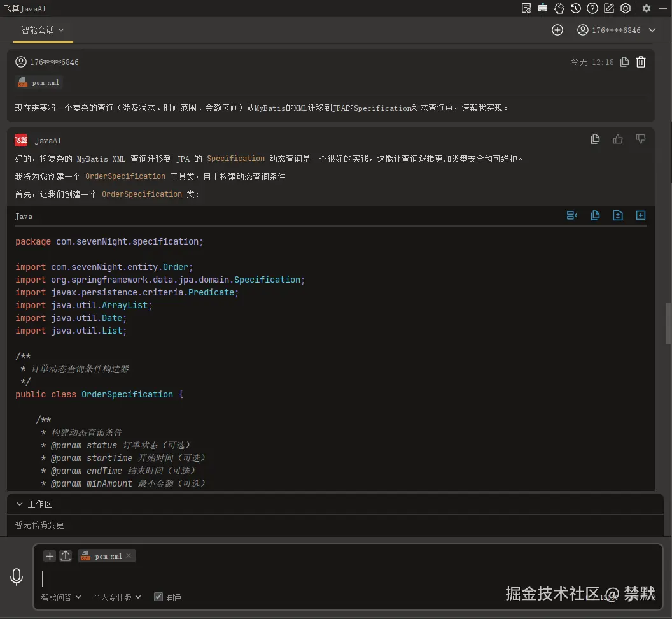Copy the Java code block
The height and width of the screenshot is (619, 672).
click(595, 215)
